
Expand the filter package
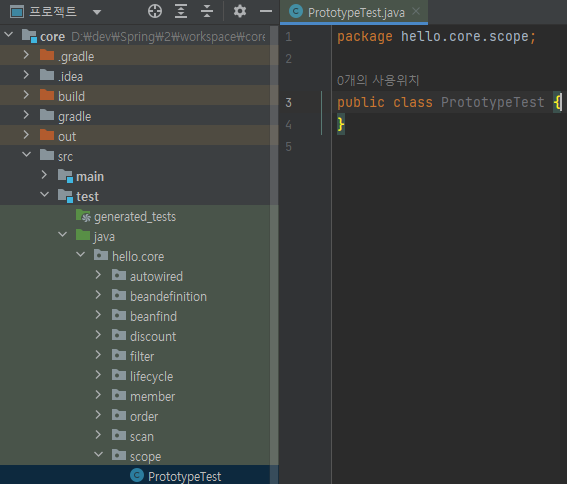98,355
